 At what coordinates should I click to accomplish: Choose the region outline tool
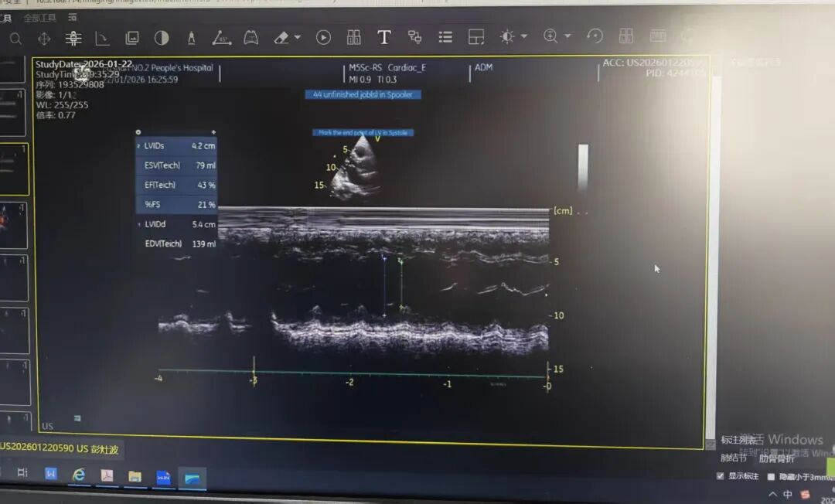coord(250,37)
